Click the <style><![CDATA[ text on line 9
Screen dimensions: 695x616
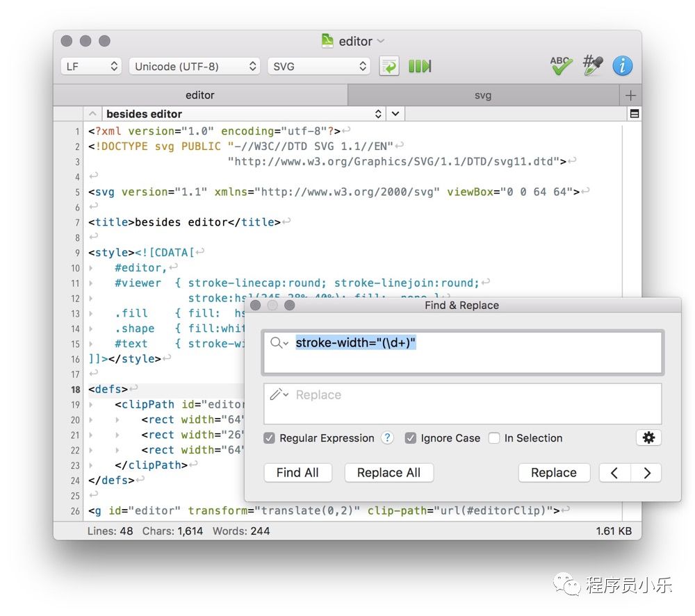coord(141,252)
